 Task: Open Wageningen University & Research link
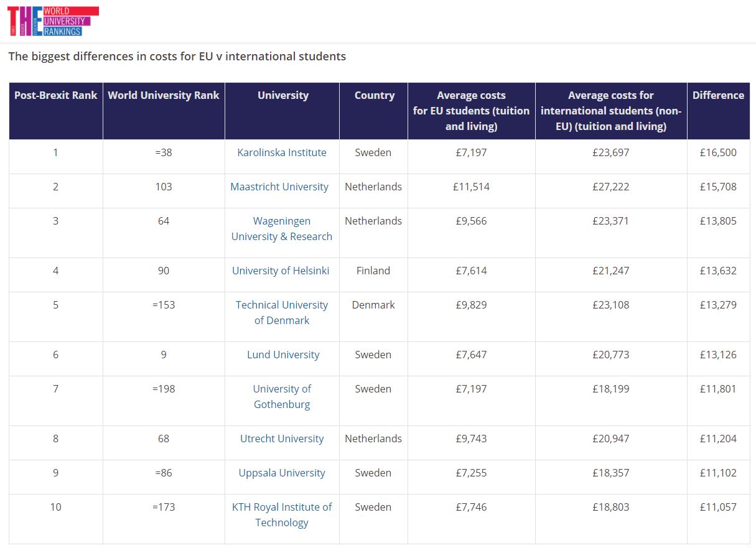282,228
